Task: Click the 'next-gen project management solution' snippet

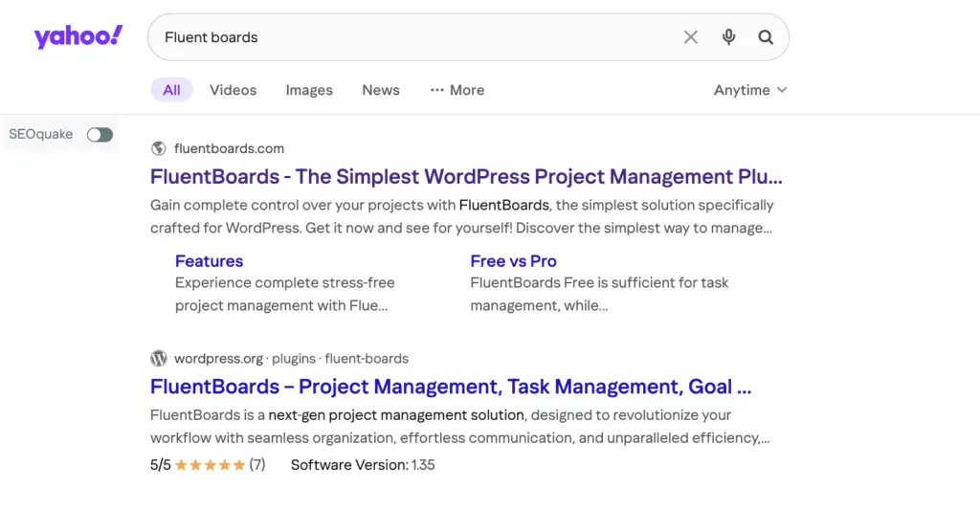Action: (396, 415)
